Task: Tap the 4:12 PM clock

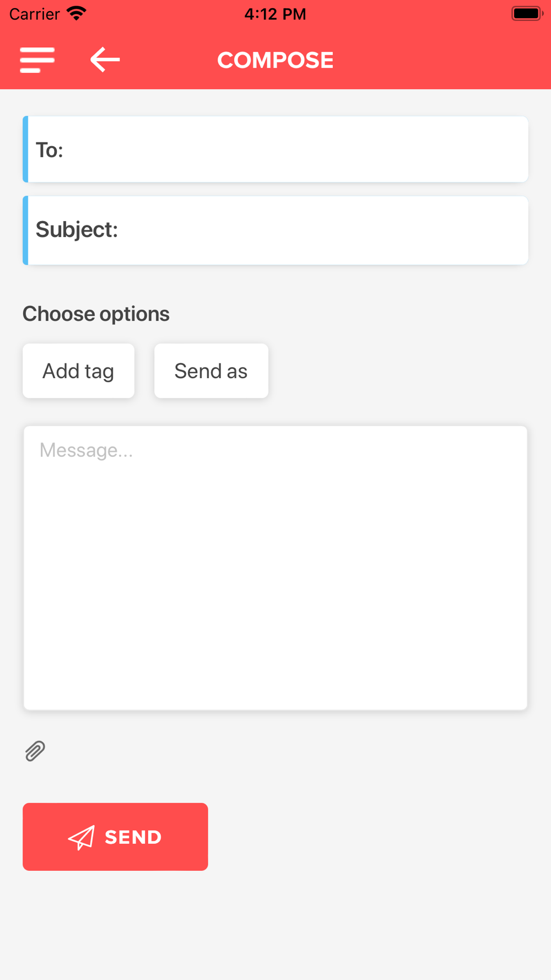Action: point(275,14)
